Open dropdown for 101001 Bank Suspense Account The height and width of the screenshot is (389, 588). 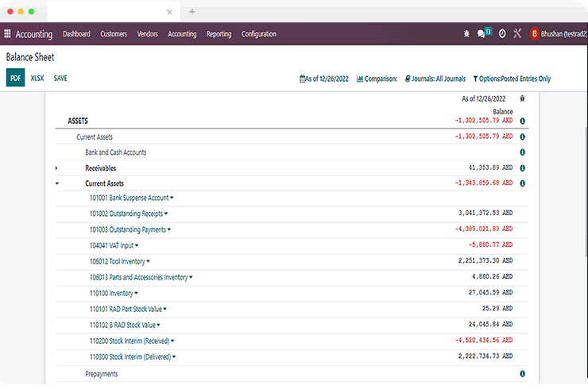(x=172, y=198)
